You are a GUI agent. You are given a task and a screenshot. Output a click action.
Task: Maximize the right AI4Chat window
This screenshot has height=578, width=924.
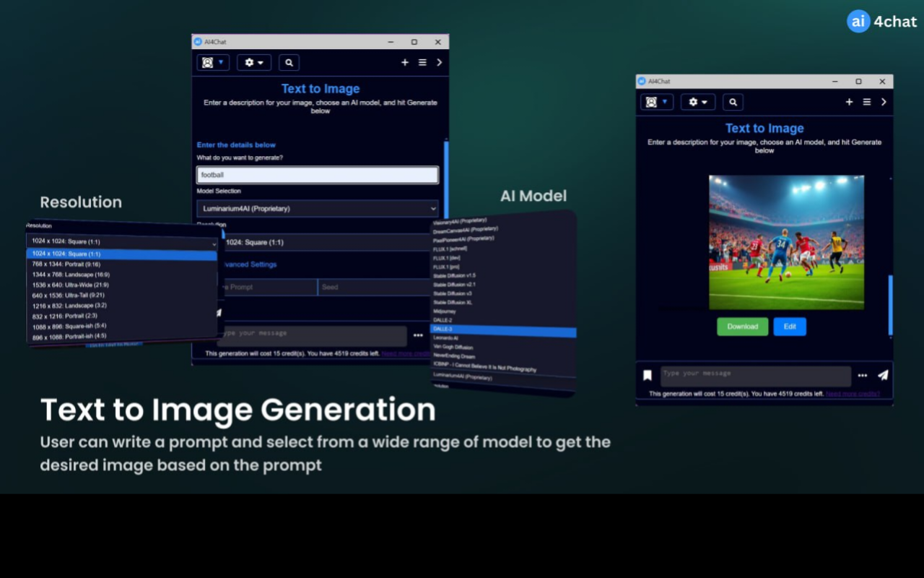[x=858, y=82]
